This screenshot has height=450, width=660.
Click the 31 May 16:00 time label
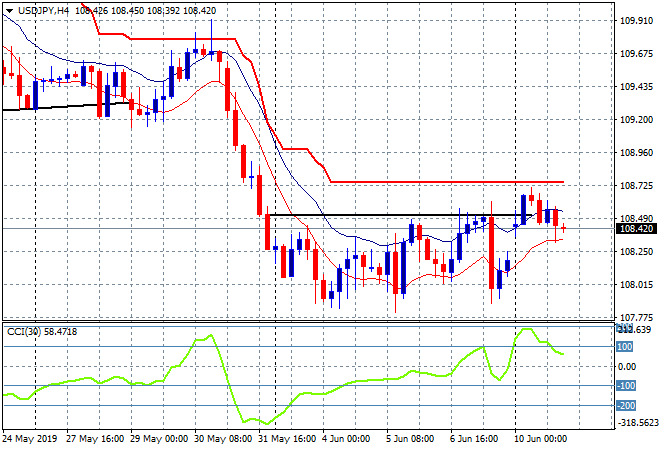(287, 439)
